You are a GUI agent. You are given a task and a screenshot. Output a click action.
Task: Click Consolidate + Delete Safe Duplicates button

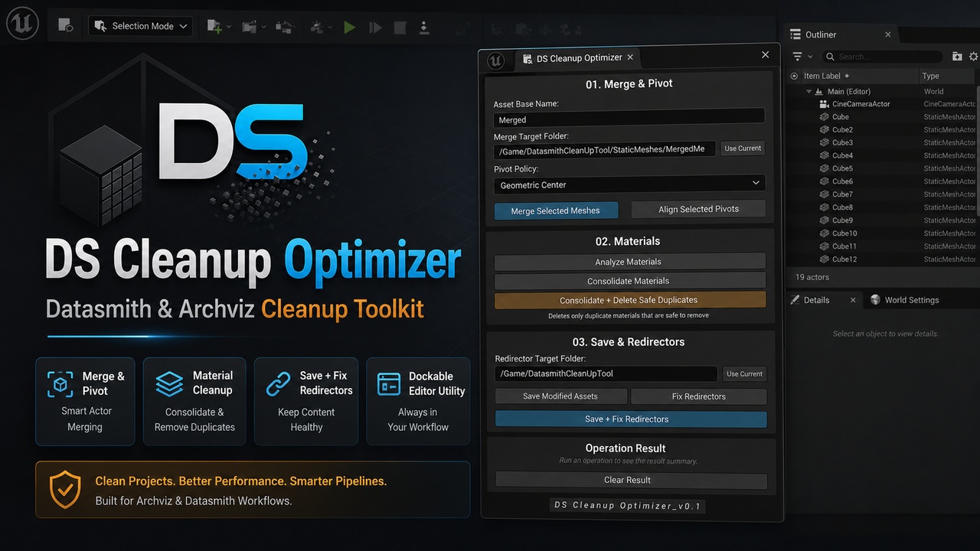pos(630,300)
